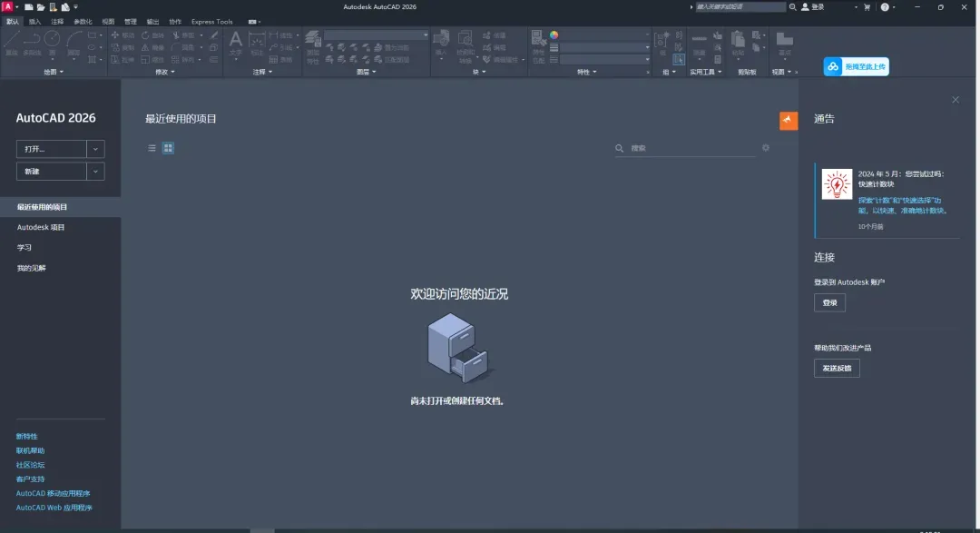Click the New file icon in quick access toolbar
Viewport: 980px width, 533px height.
(29, 7)
